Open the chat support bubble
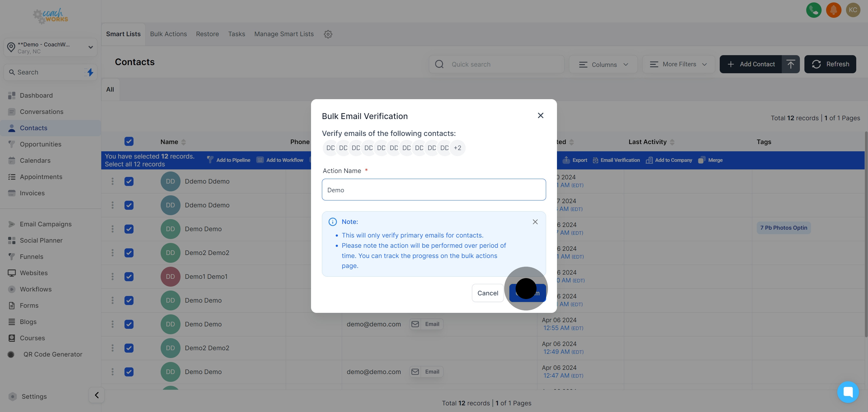This screenshot has width=868, height=412. point(848,392)
